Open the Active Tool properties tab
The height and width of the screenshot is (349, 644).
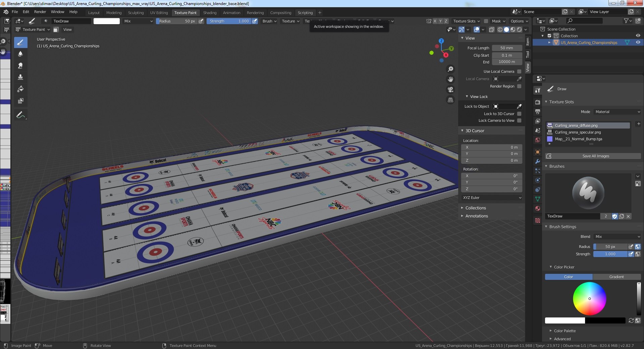(x=538, y=90)
